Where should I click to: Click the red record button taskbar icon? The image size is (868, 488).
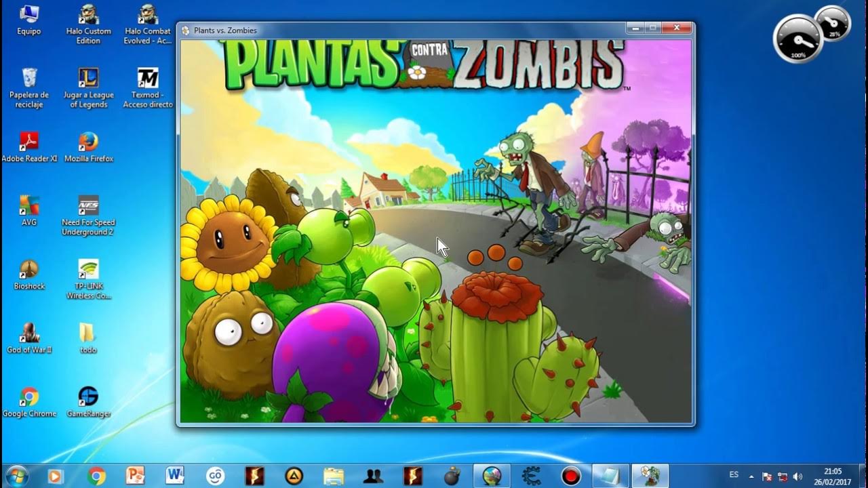click(x=571, y=476)
